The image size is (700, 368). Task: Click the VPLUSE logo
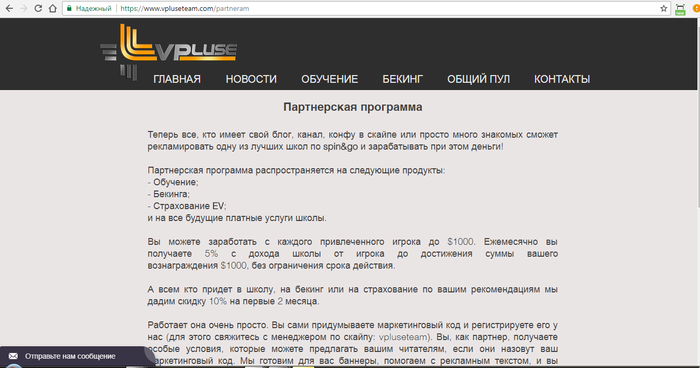[169, 51]
